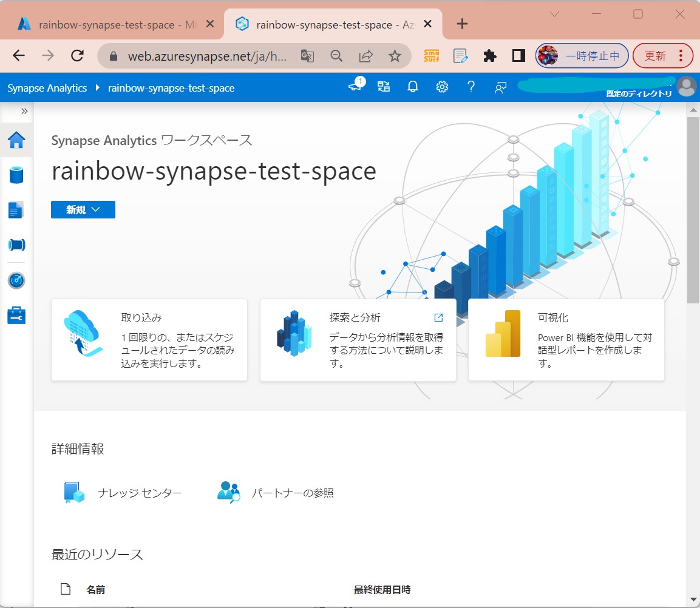Open the orange Surf extension icon
The width and height of the screenshot is (700, 608).
tap(431, 56)
